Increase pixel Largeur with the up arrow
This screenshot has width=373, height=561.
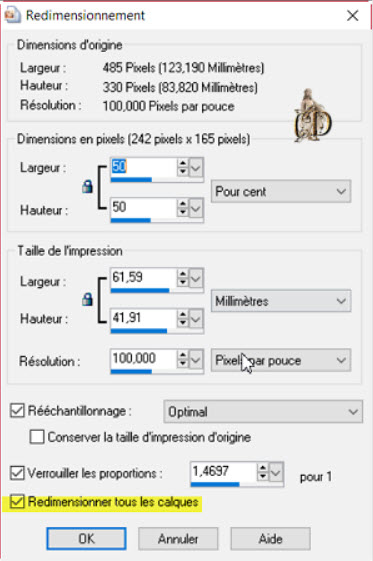183,163
